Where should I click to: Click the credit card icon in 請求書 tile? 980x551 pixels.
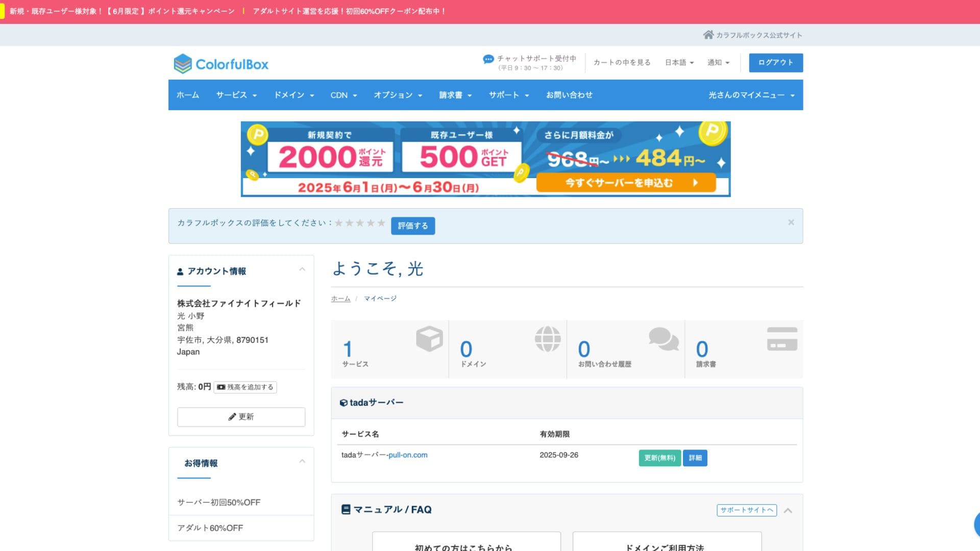[x=782, y=339]
